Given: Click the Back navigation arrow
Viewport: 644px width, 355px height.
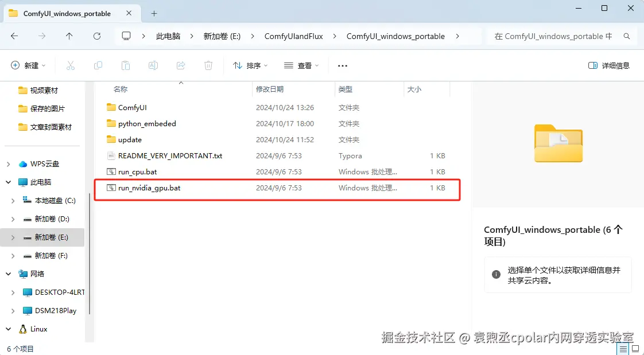Looking at the screenshot, I should 14,36.
